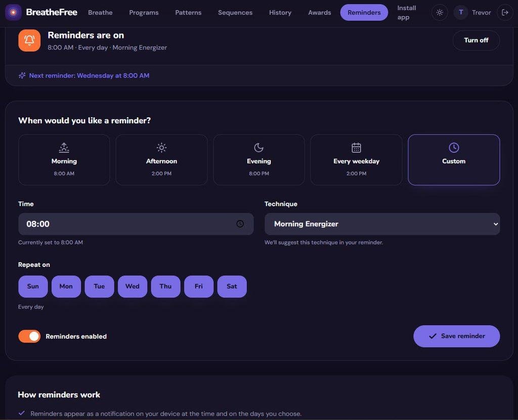The image size is (518, 420).
Task: Open Trevor's profile avatar
Action: tap(460, 13)
